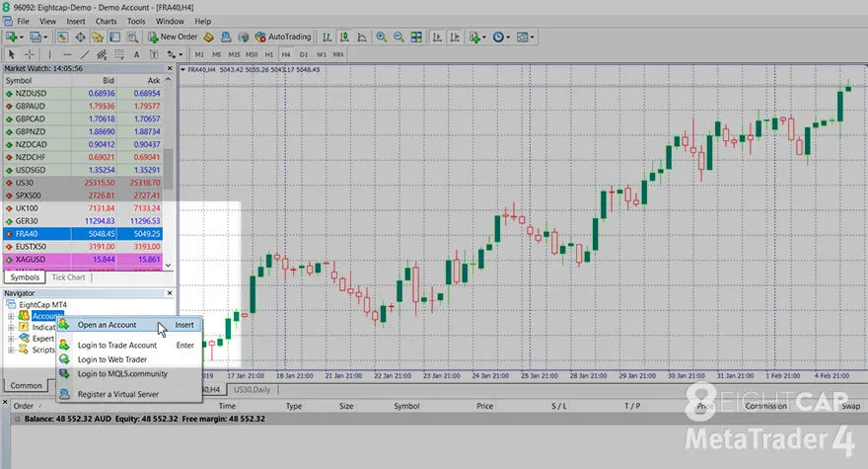Viewport: 868px width, 469px height.
Task: Select GER30 symbol in Market Watch
Action: (27, 221)
